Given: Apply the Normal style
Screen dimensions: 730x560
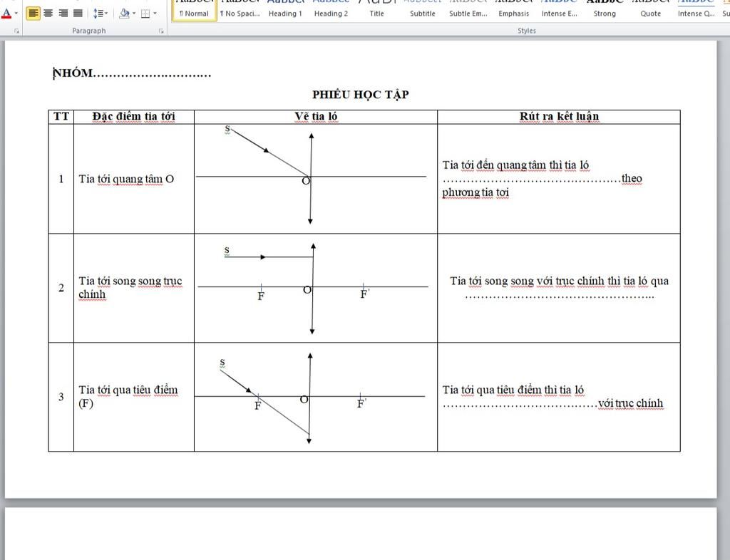Looking at the screenshot, I should 194,10.
